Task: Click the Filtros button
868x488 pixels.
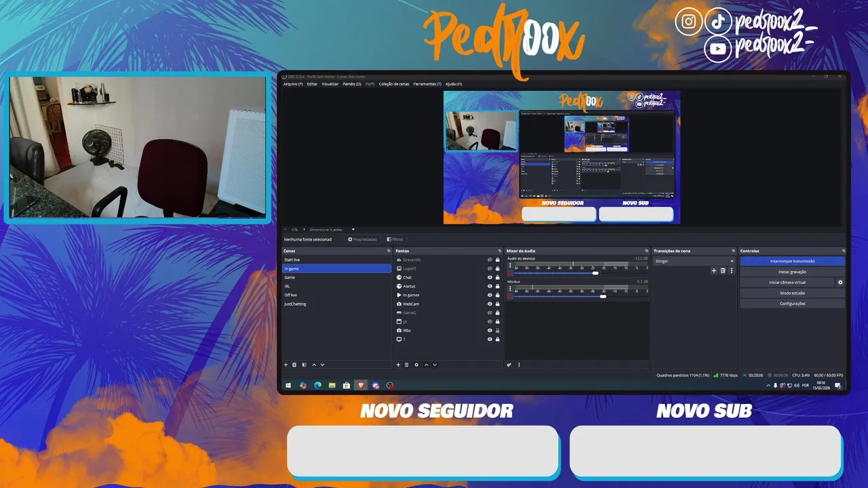Action: click(395, 239)
